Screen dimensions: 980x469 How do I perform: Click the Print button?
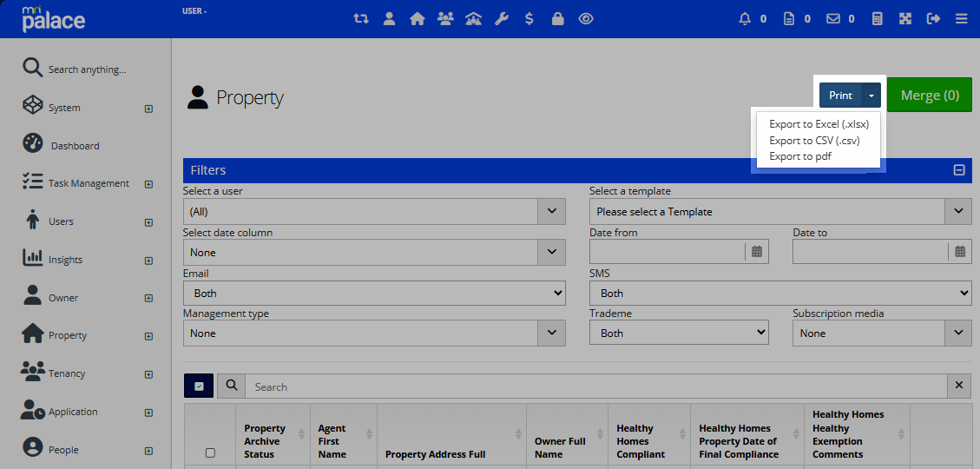840,95
